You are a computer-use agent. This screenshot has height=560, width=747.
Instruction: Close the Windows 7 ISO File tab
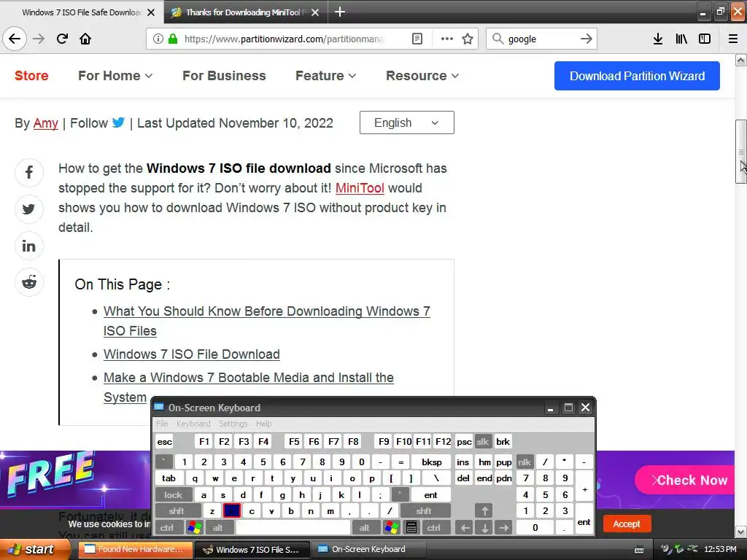[x=151, y=12]
